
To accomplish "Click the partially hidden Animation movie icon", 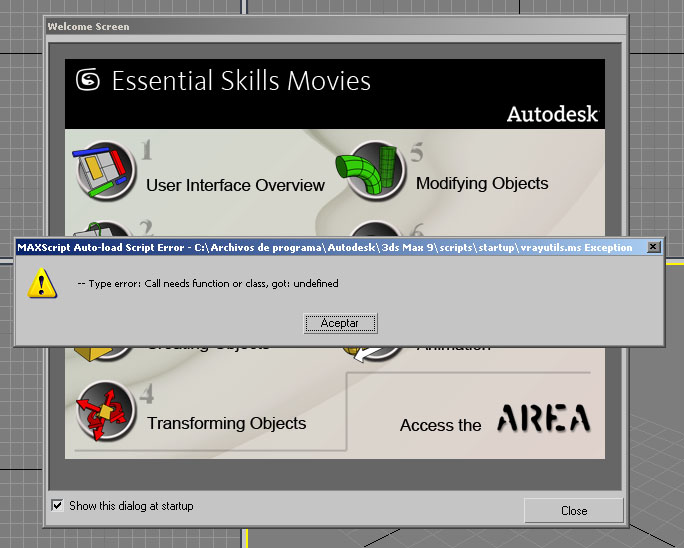I will pos(373,354).
